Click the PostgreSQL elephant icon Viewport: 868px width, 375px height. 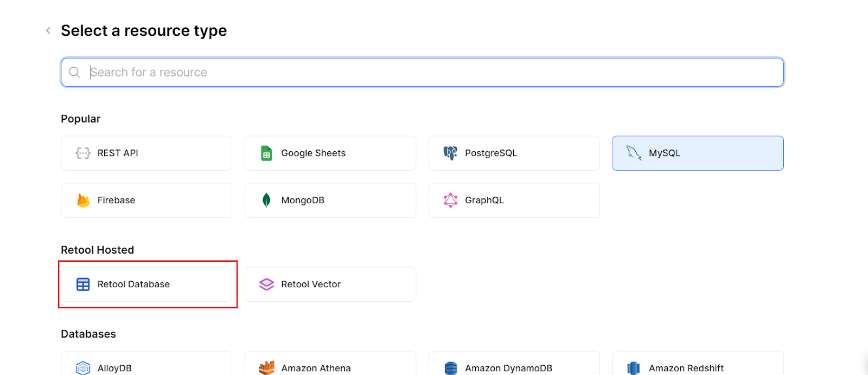pos(450,153)
